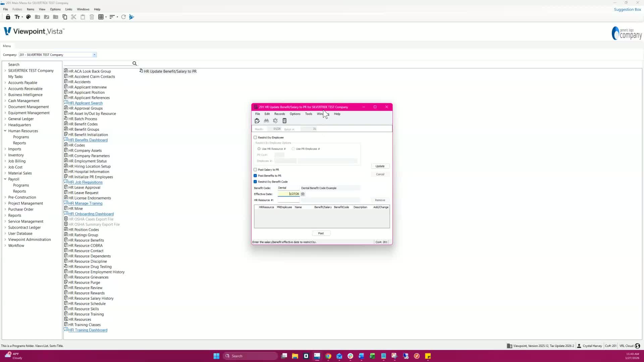
Task: Uncheck Restrict by Benefit Code
Action: tap(256, 182)
